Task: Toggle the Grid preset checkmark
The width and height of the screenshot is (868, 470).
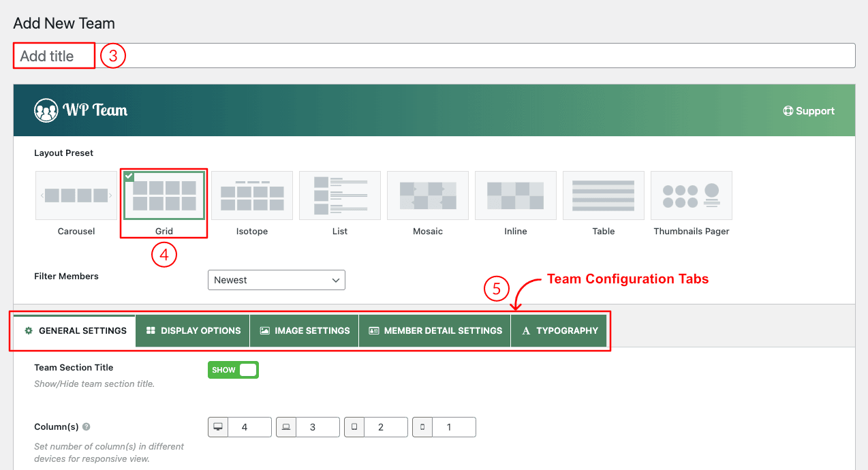Action: pyautogui.click(x=129, y=176)
